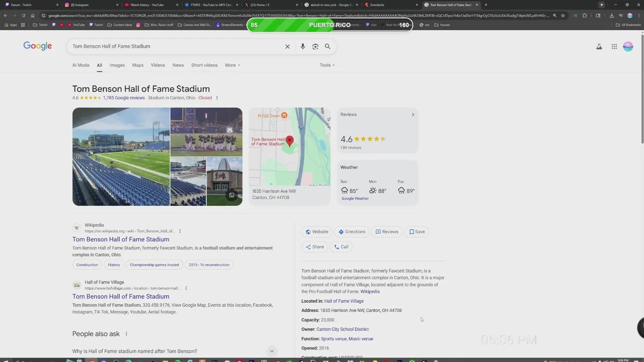Switch to Watch history YouTube tab
Image resolution: width=644 pixels, height=362 pixels.
pyautogui.click(x=151, y=5)
